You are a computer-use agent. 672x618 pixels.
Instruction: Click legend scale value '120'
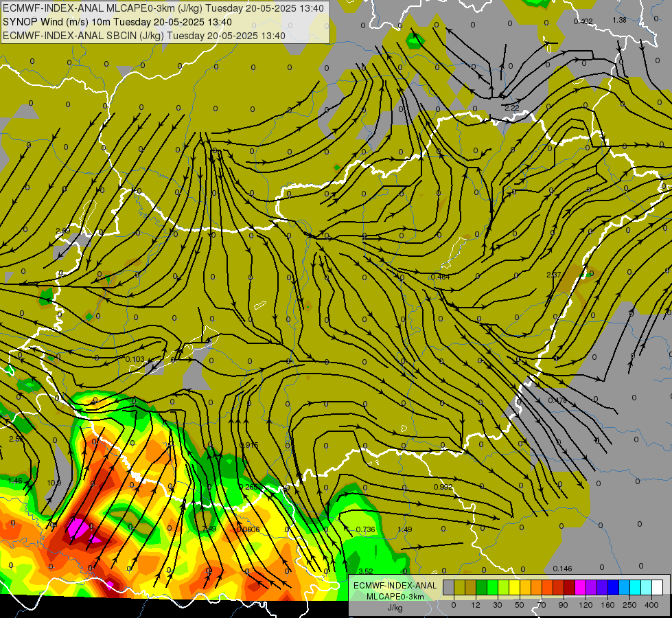(x=586, y=605)
